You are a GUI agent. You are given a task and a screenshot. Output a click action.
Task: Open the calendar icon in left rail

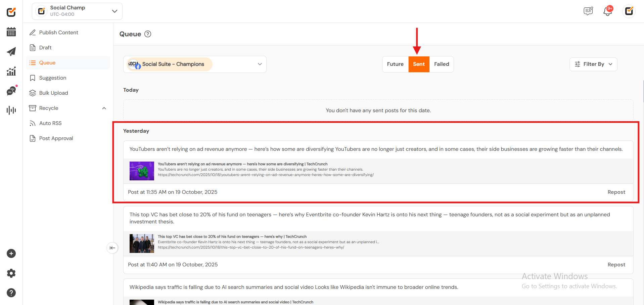11,32
